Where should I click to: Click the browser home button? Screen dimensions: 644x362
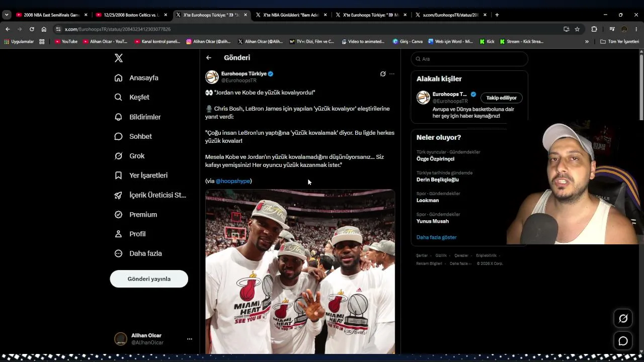[x=44, y=29]
